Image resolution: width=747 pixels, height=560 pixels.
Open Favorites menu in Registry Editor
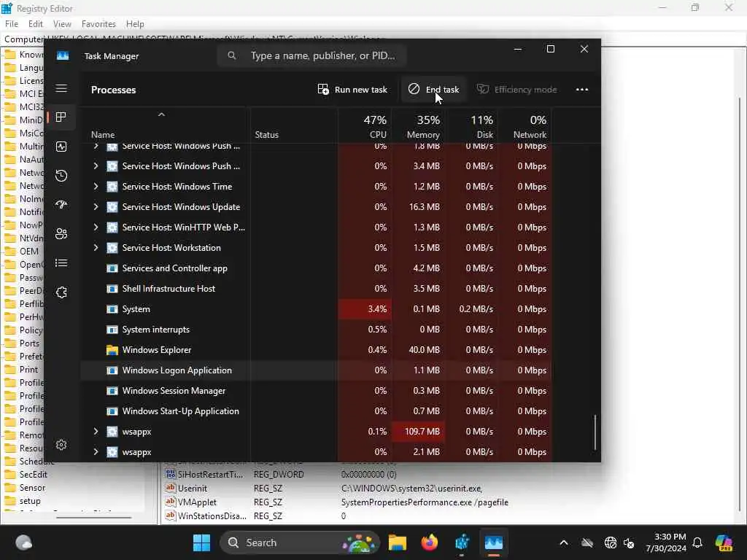pos(98,24)
